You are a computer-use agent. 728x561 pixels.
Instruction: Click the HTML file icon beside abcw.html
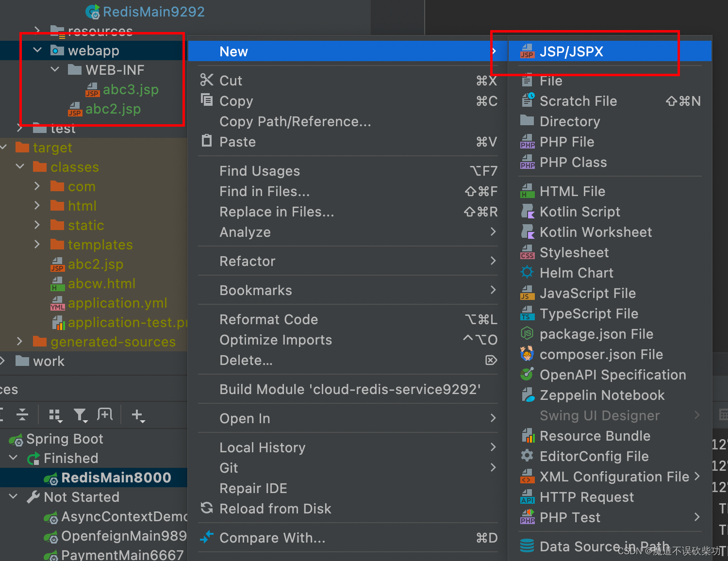click(x=57, y=283)
